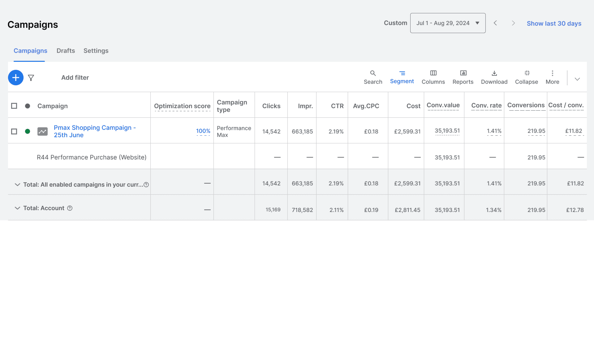Open the Segment toolbar option
The width and height of the screenshot is (594, 364).
coord(402,77)
